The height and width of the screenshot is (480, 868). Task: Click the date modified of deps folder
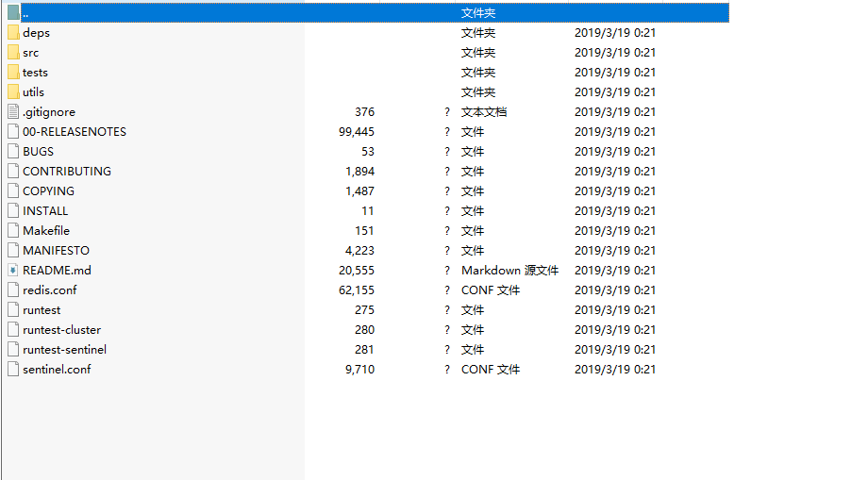click(615, 33)
